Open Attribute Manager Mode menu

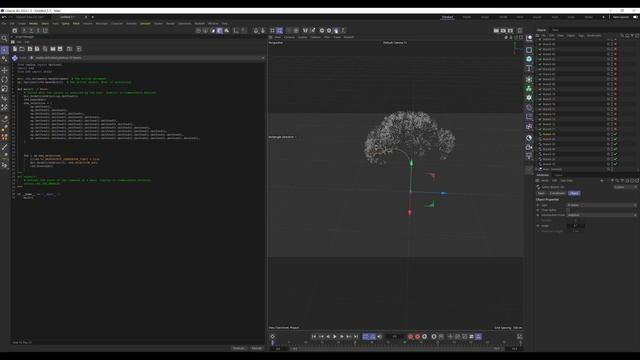pyautogui.click(x=545, y=180)
